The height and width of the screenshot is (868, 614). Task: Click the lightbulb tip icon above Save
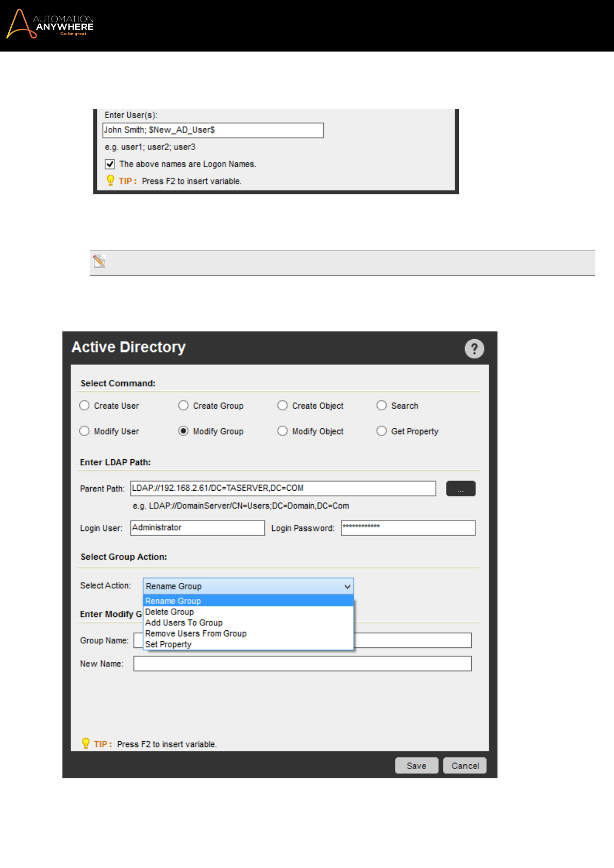coord(86,743)
